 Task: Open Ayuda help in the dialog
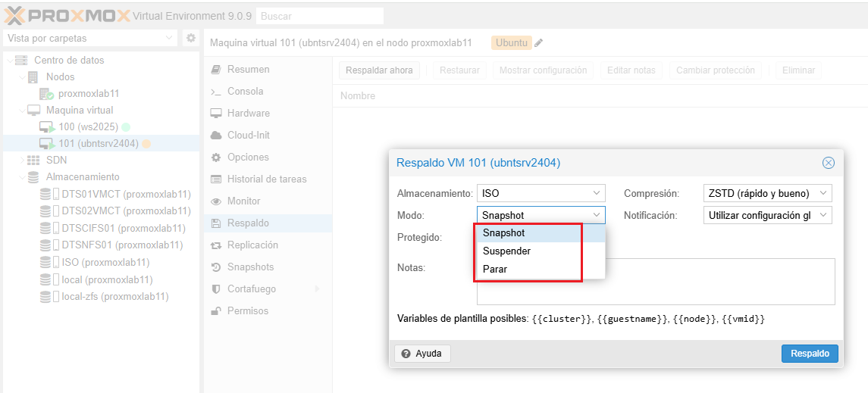pyautogui.click(x=422, y=354)
